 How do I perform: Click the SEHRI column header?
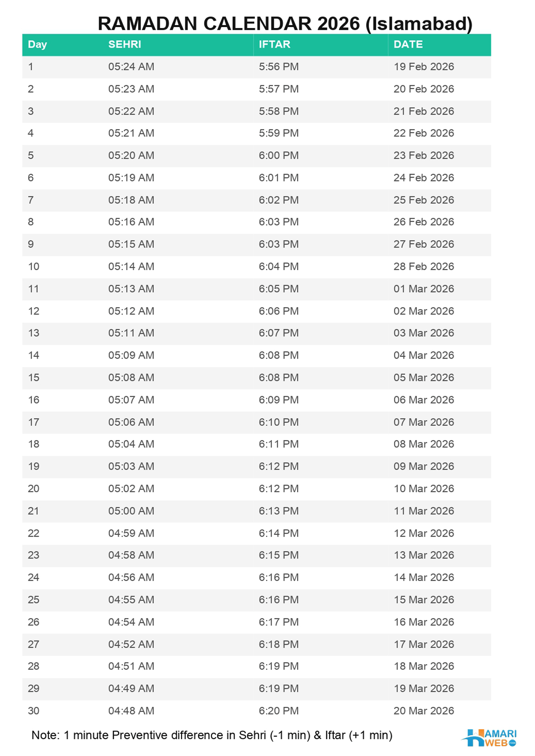[125, 44]
